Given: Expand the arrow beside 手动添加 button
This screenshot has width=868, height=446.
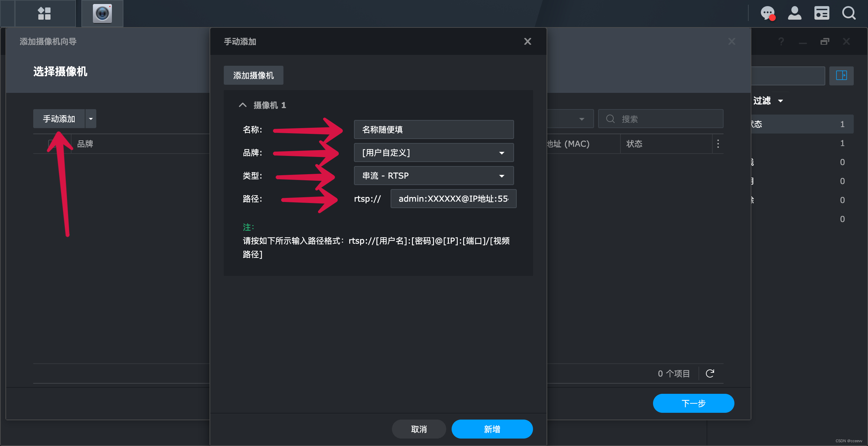Looking at the screenshot, I should point(91,119).
